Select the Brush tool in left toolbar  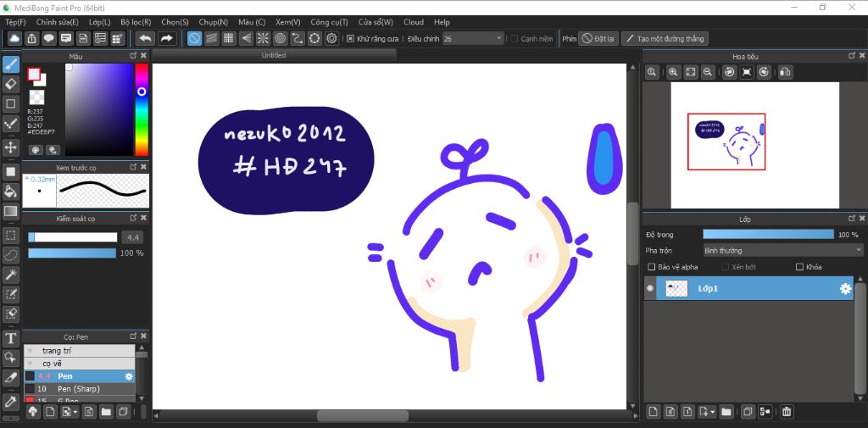10,64
